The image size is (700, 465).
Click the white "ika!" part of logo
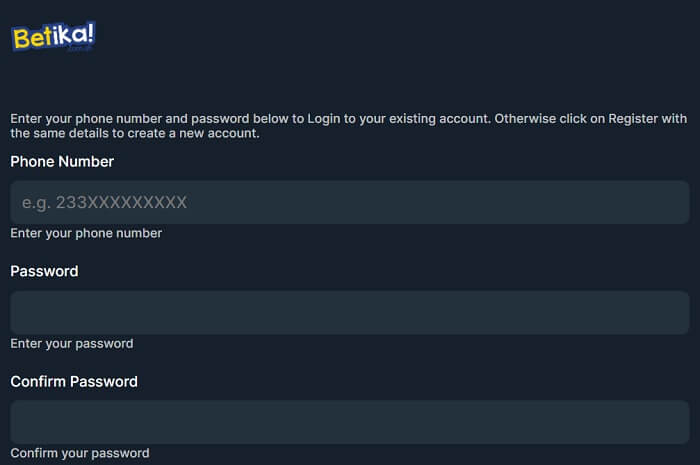[74, 36]
